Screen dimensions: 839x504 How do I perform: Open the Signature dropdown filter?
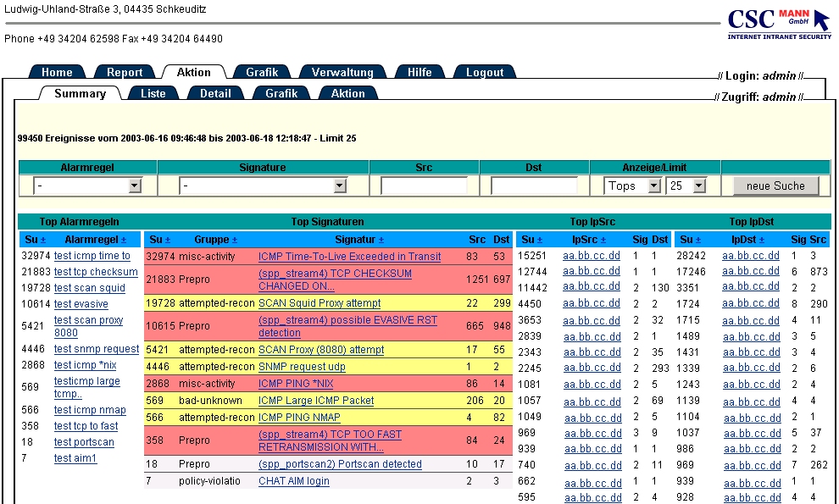click(263, 186)
